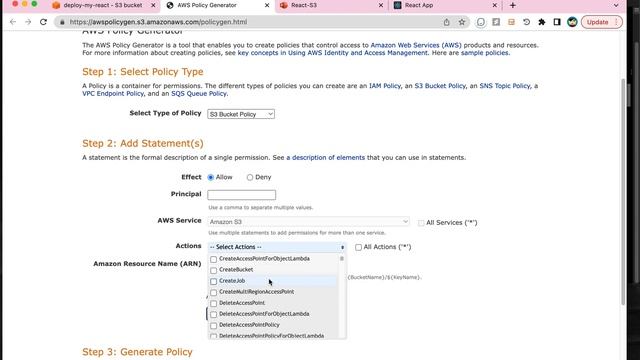Open the new tab with plus icon

(513, 5)
